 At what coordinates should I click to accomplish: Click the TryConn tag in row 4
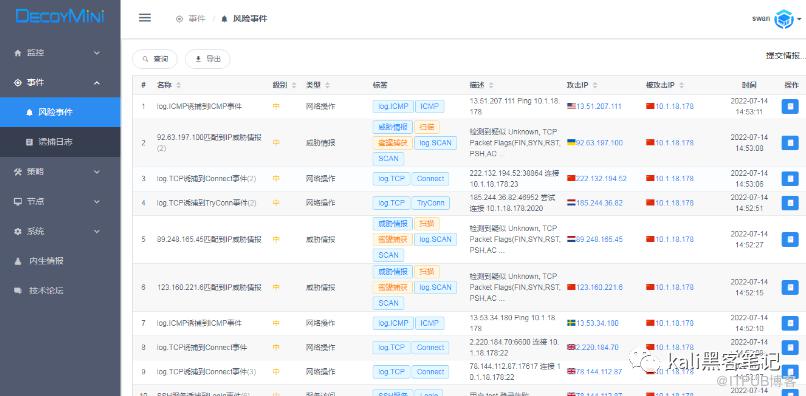click(x=430, y=203)
